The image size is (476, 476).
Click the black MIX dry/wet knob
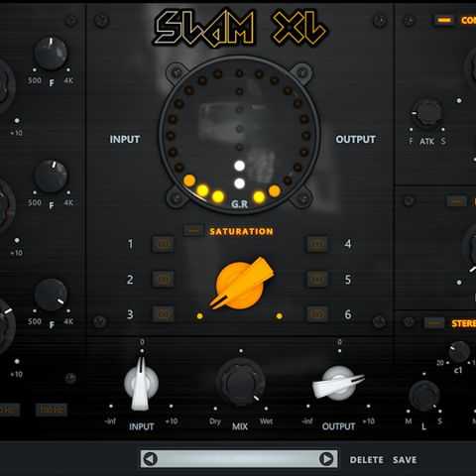pyautogui.click(x=241, y=383)
